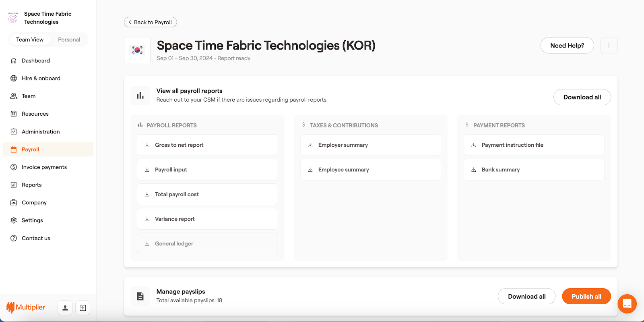The image size is (644, 322).
Task: Click the General ledger report row
Action: pos(207,243)
